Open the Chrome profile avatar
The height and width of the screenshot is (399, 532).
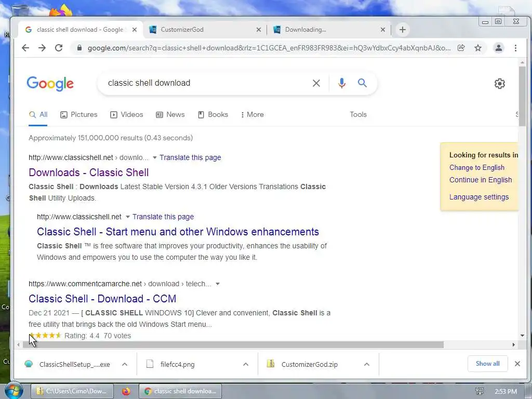(x=498, y=48)
